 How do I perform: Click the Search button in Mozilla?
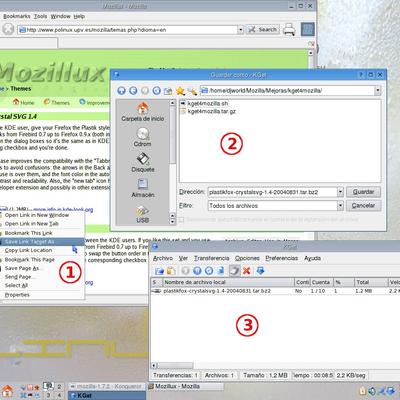[x=263, y=30]
